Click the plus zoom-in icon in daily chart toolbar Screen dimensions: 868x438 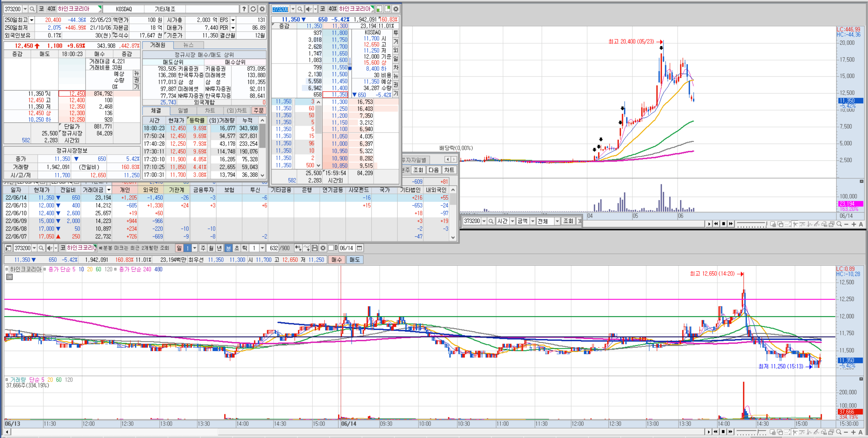[854, 224]
